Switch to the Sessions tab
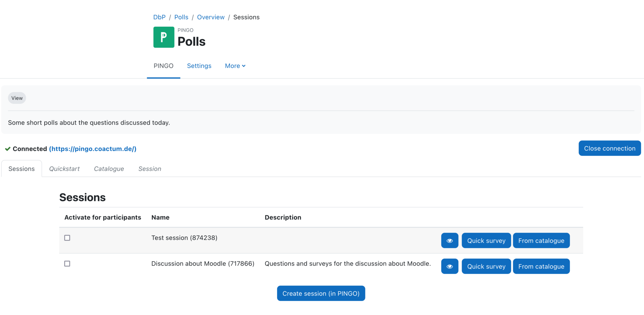Screen dimensions: 644x315 [x=22, y=169]
